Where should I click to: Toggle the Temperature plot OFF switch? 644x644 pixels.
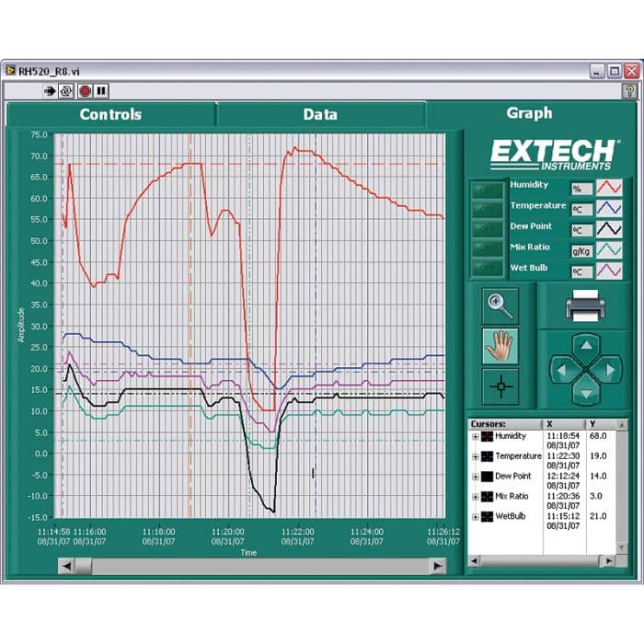[487, 210]
